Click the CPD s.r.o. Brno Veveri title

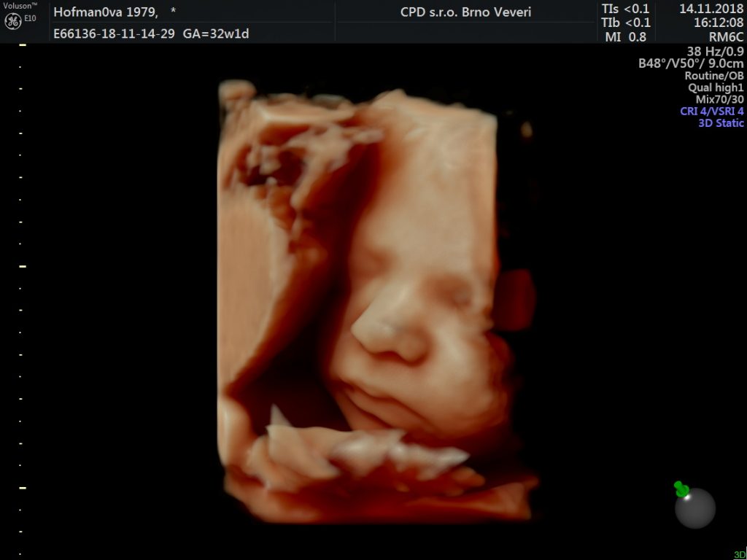pos(465,12)
